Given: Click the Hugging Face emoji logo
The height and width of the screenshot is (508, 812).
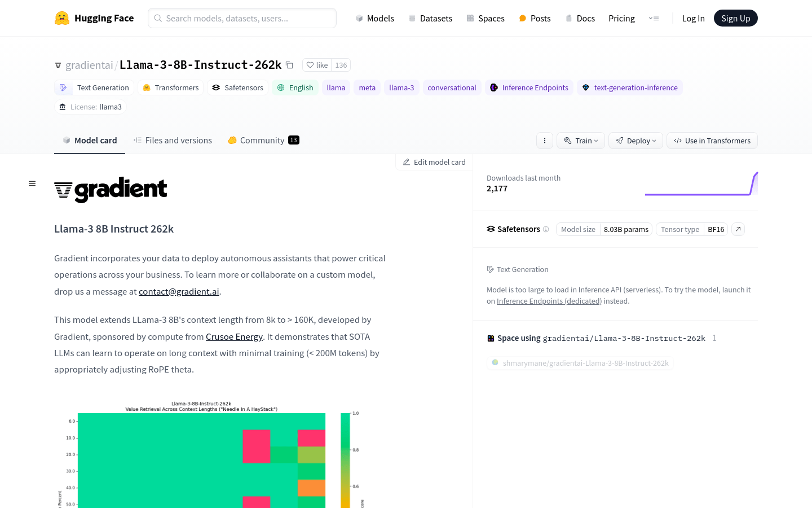Looking at the screenshot, I should [62, 18].
